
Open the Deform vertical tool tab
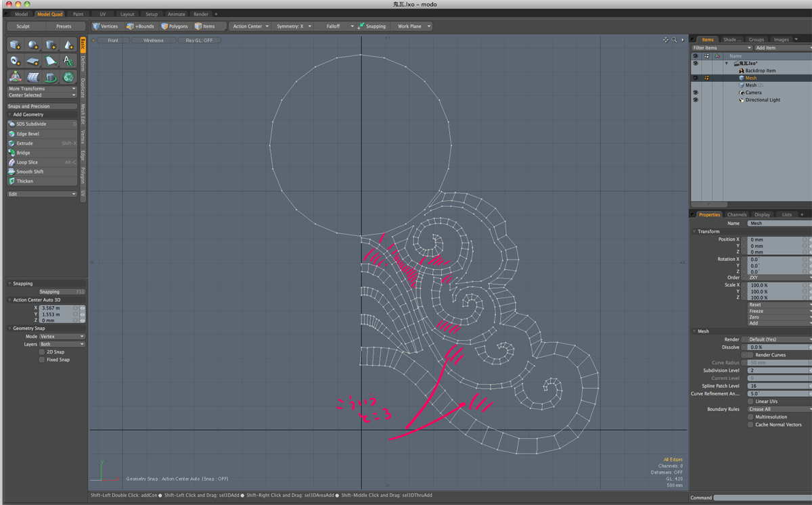(x=83, y=64)
